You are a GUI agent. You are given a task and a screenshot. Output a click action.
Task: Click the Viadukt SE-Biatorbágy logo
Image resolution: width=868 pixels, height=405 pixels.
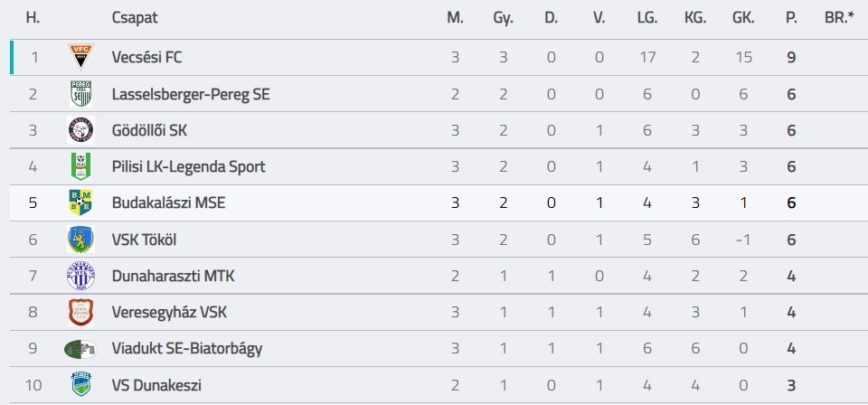(x=80, y=349)
